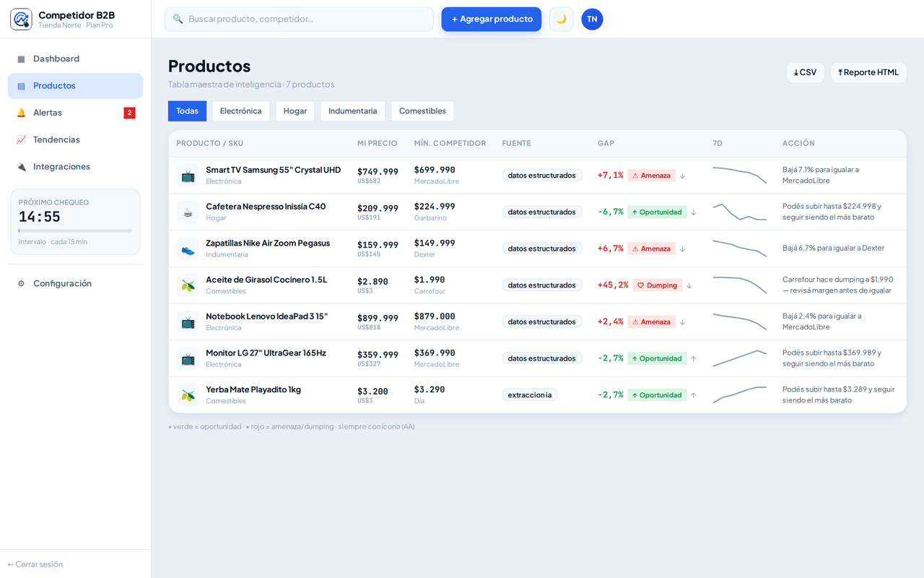
Task: Click the +45,2% gap value
Action: pyautogui.click(x=613, y=285)
